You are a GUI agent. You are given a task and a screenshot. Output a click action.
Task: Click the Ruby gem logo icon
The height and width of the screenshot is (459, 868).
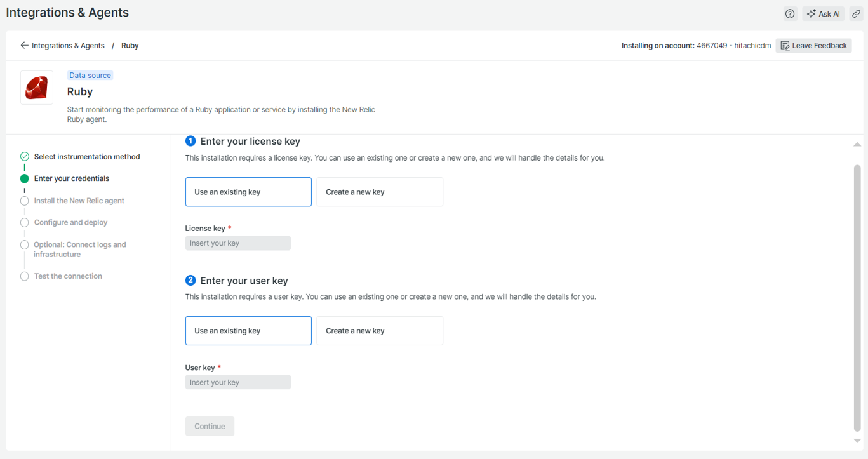(37, 88)
